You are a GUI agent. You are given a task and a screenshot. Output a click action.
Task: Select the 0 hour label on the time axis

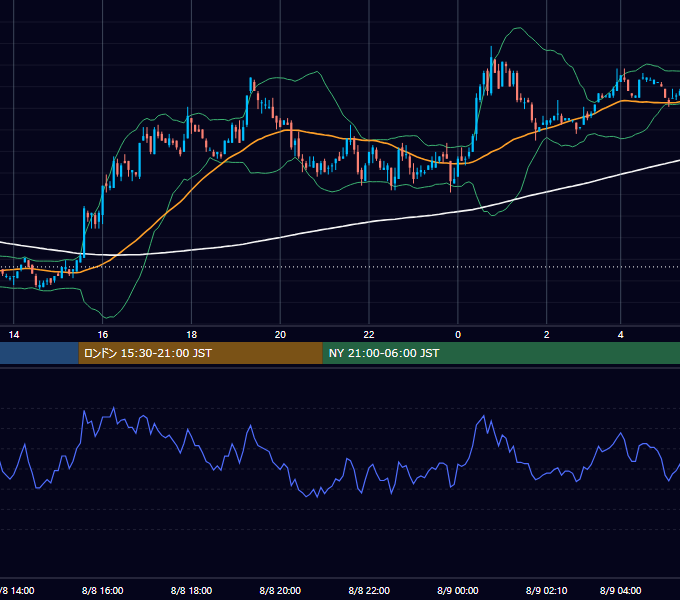[458, 335]
